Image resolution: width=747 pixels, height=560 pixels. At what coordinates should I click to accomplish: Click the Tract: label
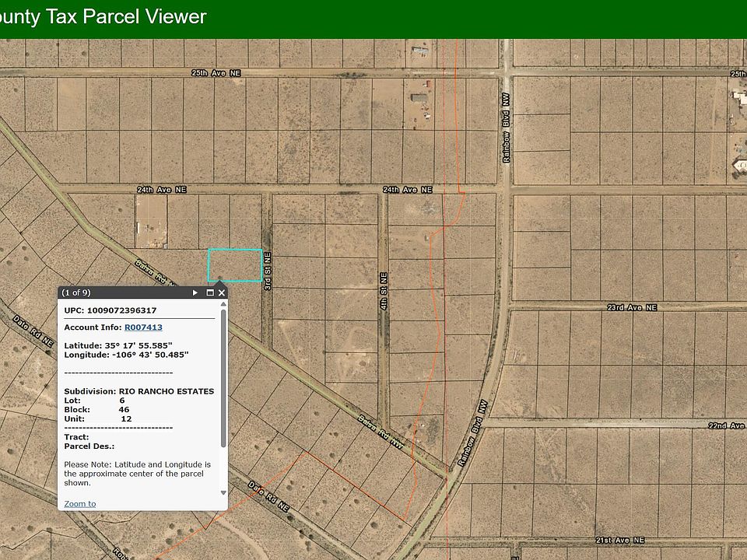pos(77,437)
